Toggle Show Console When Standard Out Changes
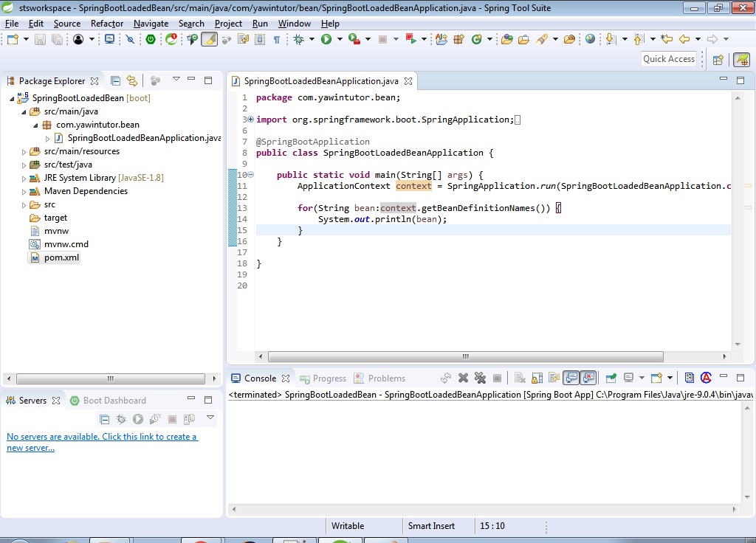The width and height of the screenshot is (756, 543). tap(571, 378)
